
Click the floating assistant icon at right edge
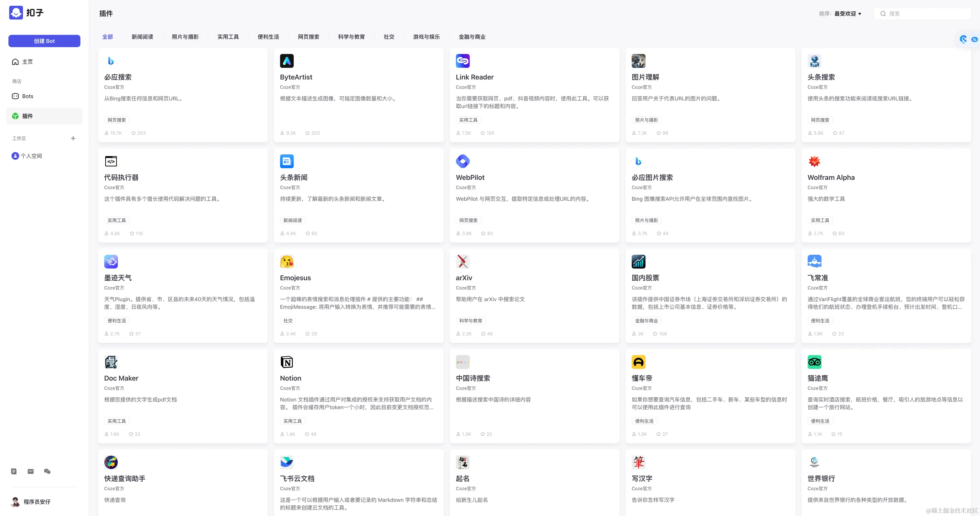pyautogui.click(x=963, y=39)
